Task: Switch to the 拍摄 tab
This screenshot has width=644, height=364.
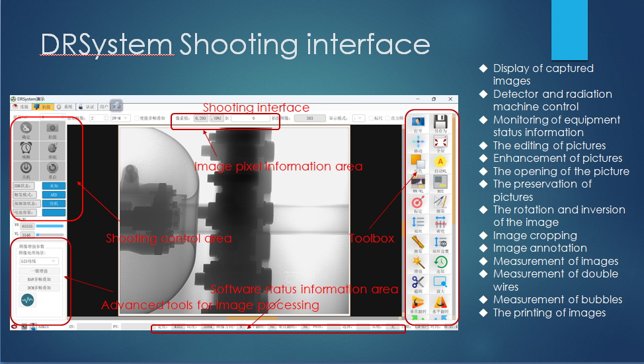Action: 42,107
